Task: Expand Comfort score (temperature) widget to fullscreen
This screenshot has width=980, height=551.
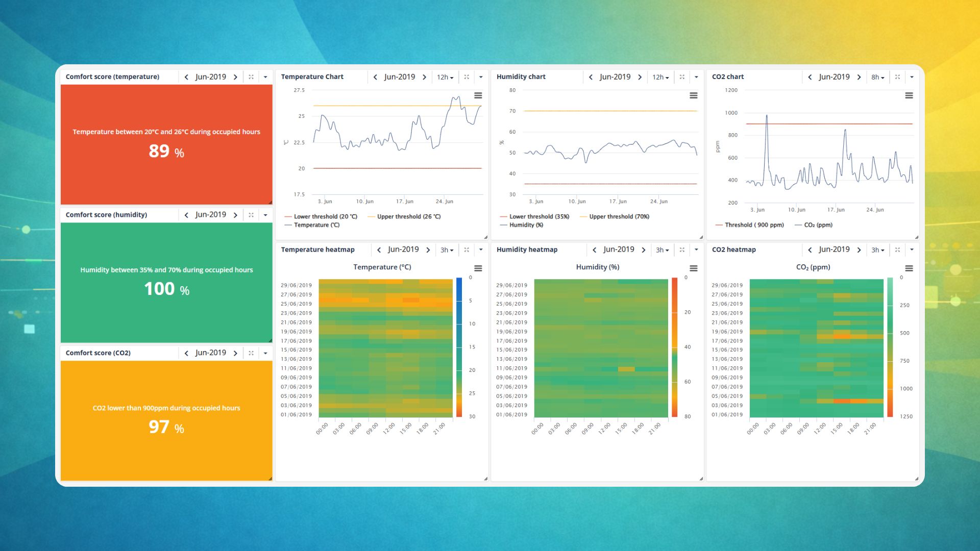Action: coord(251,77)
